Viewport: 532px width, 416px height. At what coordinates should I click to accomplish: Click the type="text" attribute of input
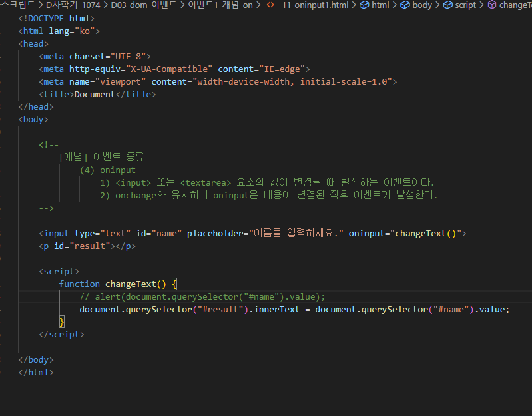click(x=103, y=234)
